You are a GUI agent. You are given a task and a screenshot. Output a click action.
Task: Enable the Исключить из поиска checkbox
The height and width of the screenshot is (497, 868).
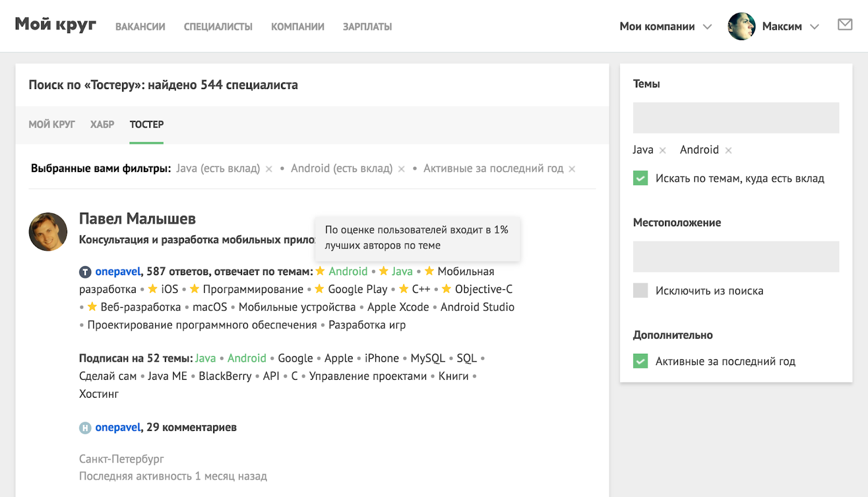(640, 290)
